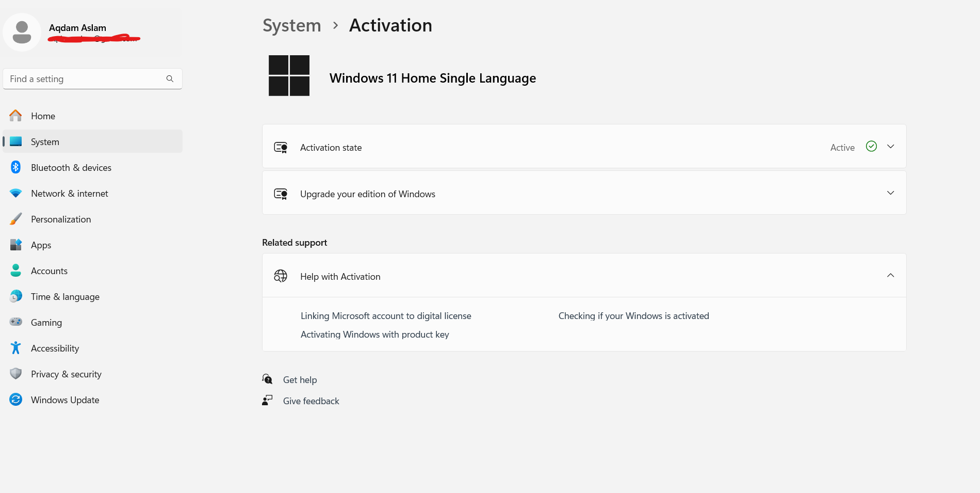
Task: Click the green activation status checkmark
Action: pos(871,147)
